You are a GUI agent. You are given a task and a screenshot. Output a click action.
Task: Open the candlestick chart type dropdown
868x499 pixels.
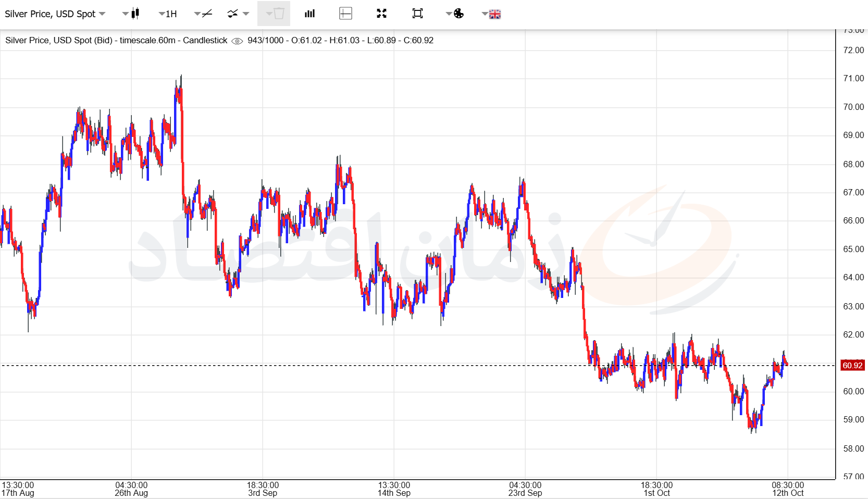click(x=131, y=14)
